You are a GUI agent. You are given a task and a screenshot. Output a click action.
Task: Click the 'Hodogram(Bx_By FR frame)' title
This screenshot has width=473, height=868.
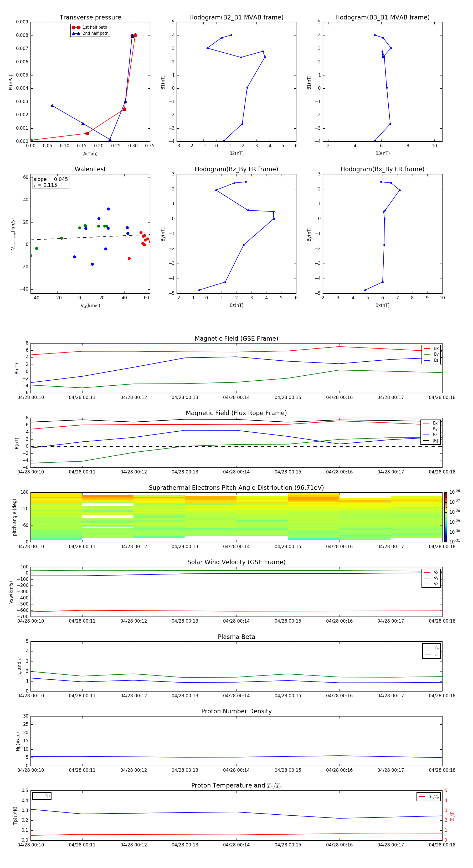tap(382, 169)
